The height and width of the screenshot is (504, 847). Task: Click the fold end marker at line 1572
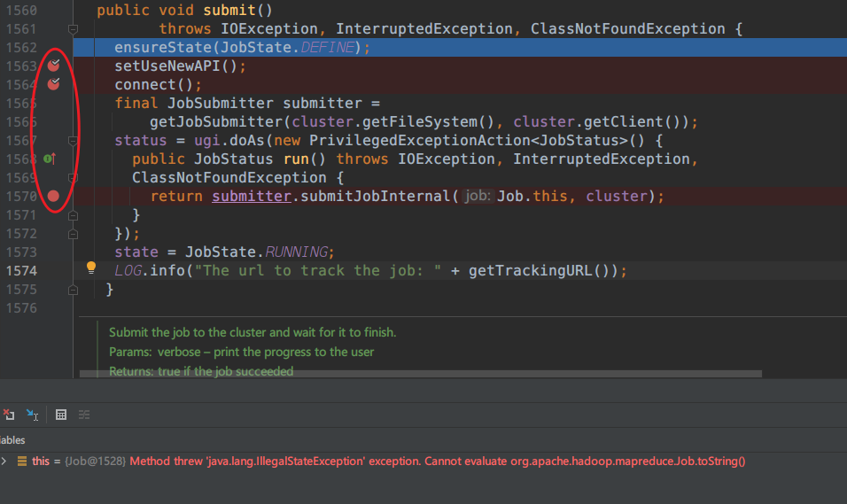point(73,235)
